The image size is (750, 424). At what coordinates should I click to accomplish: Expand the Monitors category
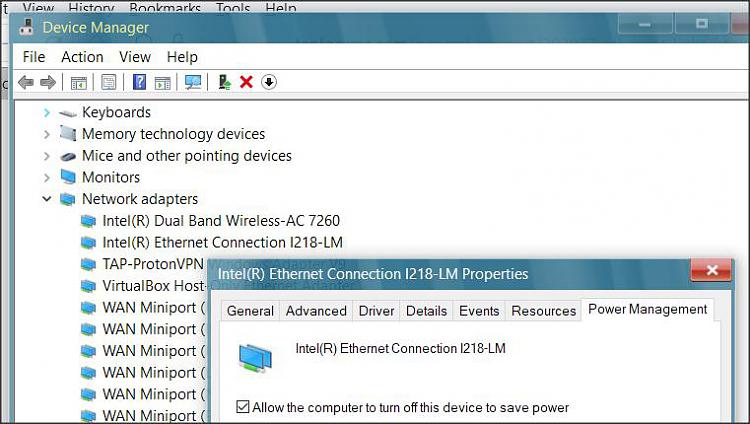[46, 178]
